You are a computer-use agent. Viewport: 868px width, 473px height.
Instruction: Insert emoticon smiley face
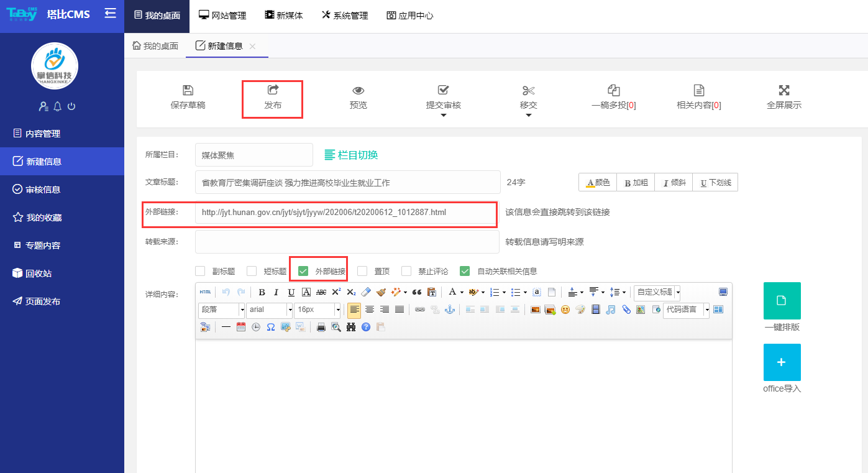point(565,309)
